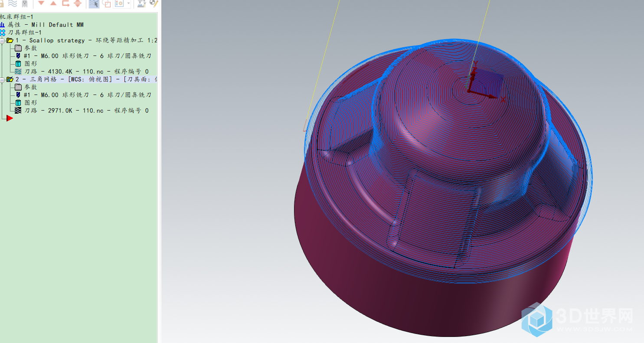Open '属性 - Mill Default MM' properties

pos(46,25)
